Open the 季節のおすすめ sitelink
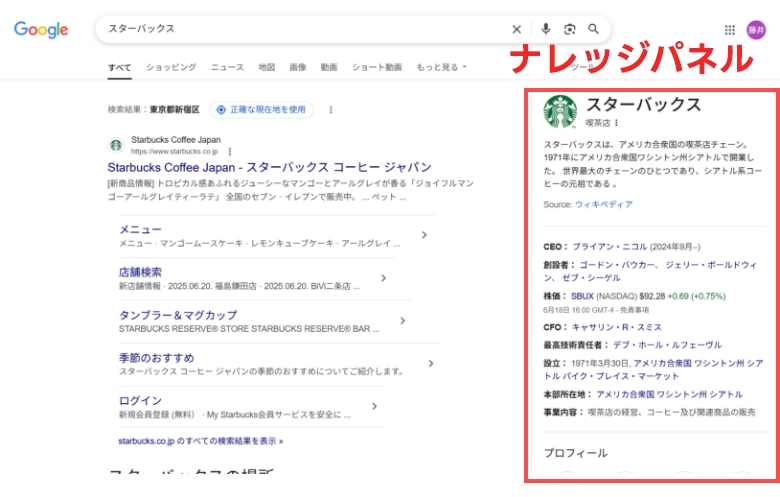This screenshot has width=780, height=497. [x=157, y=358]
